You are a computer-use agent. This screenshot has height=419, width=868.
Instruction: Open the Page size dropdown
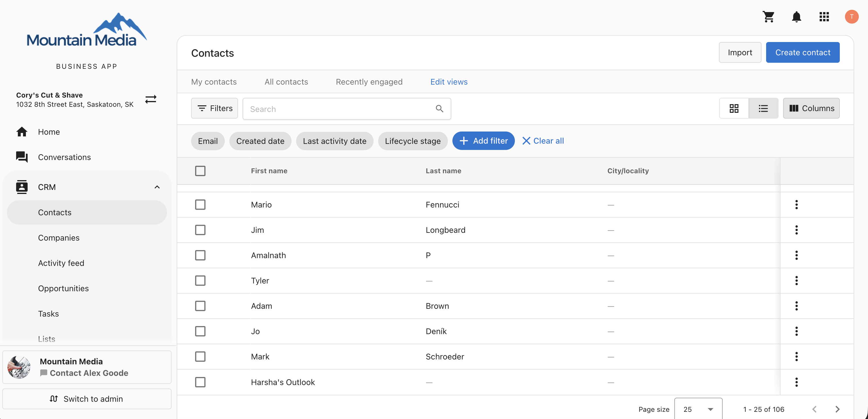[698, 409]
